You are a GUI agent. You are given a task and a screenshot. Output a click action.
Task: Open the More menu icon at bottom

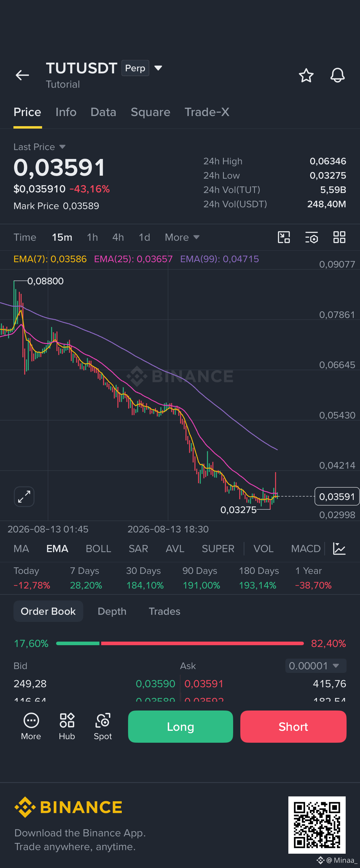[31, 727]
